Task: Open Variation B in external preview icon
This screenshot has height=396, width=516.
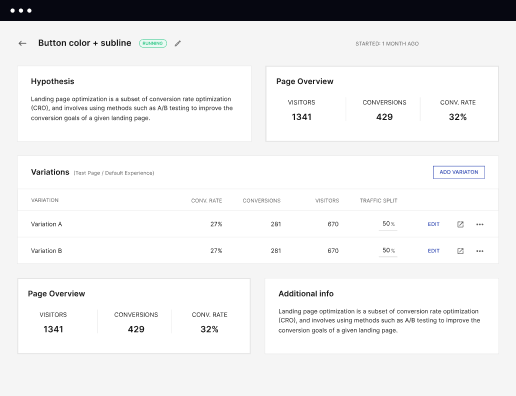Action: coord(460,251)
